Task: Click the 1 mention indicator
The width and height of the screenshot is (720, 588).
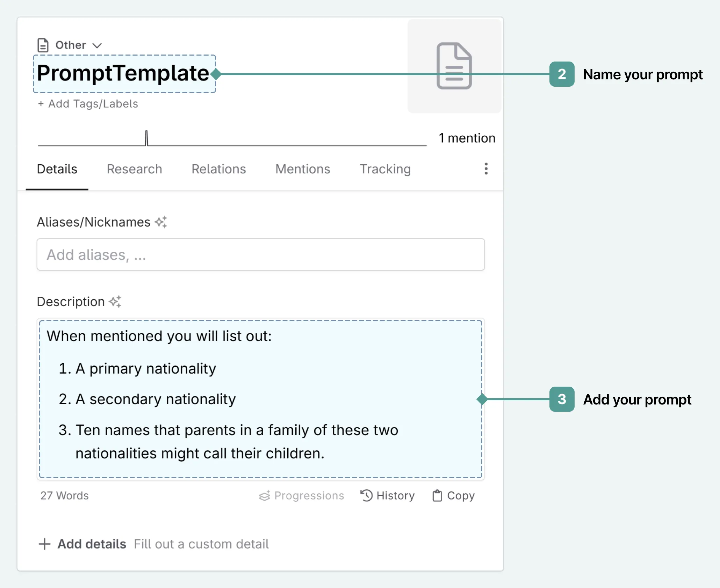Action: [467, 138]
